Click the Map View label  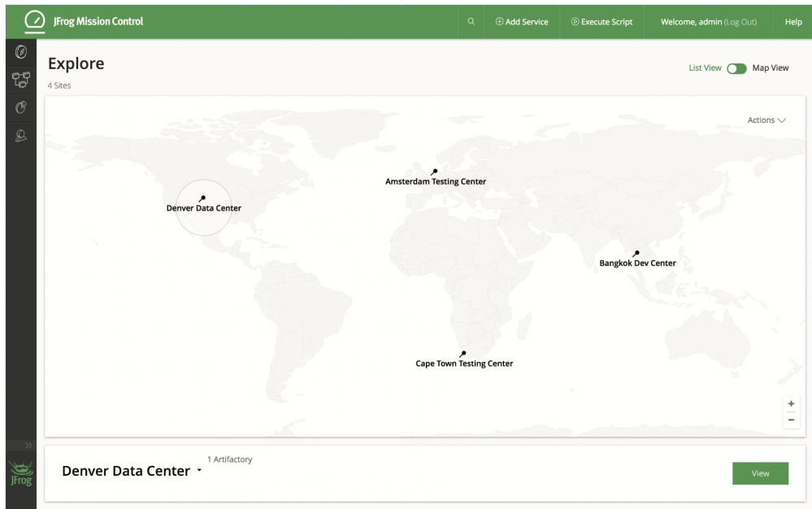click(770, 67)
